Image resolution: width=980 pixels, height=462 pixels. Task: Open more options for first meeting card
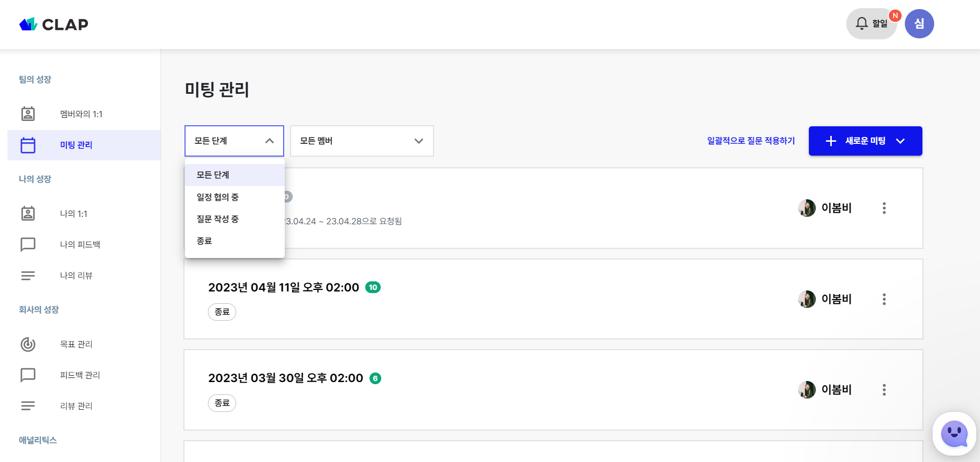click(884, 208)
